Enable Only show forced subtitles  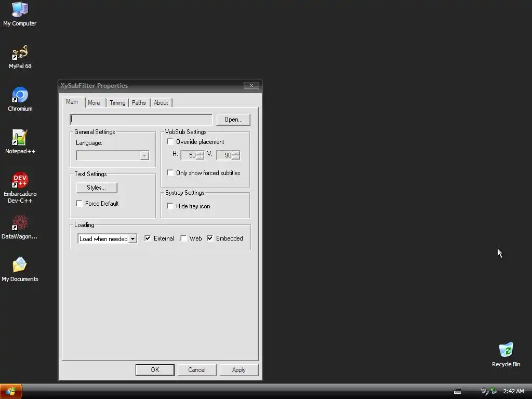pyautogui.click(x=170, y=172)
